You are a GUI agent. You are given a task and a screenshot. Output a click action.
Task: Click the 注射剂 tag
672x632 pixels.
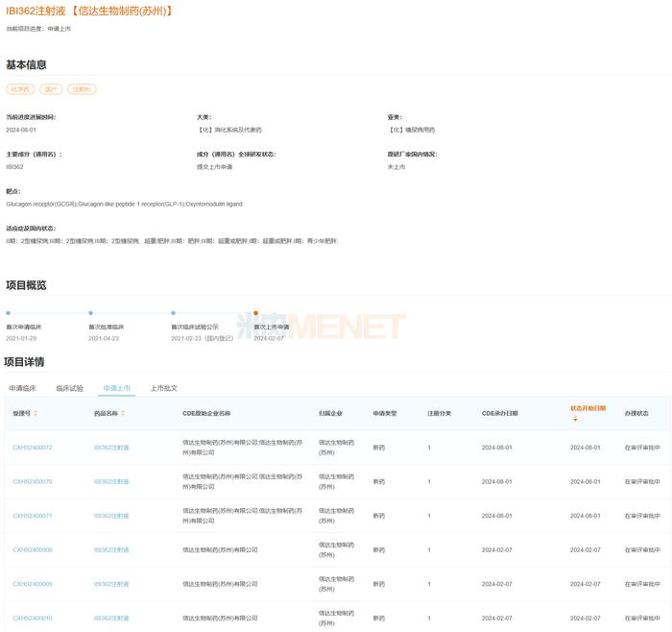82,89
